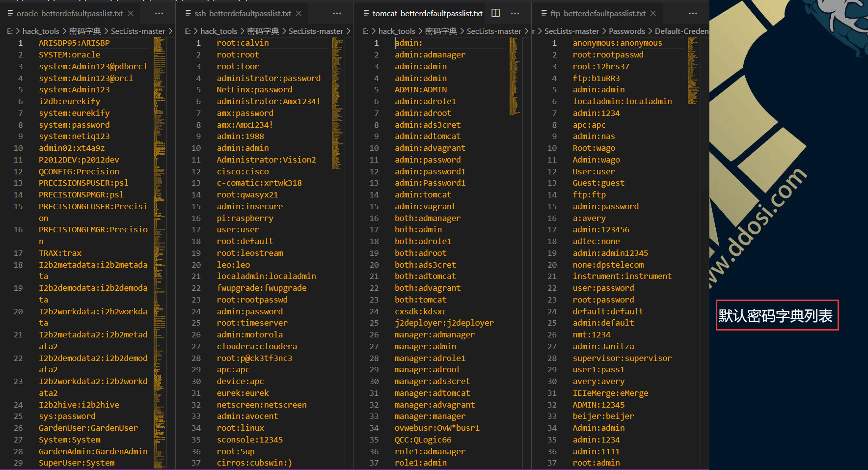Click line "administrator:Amx1234!"
This screenshot has height=470, width=868.
point(269,101)
